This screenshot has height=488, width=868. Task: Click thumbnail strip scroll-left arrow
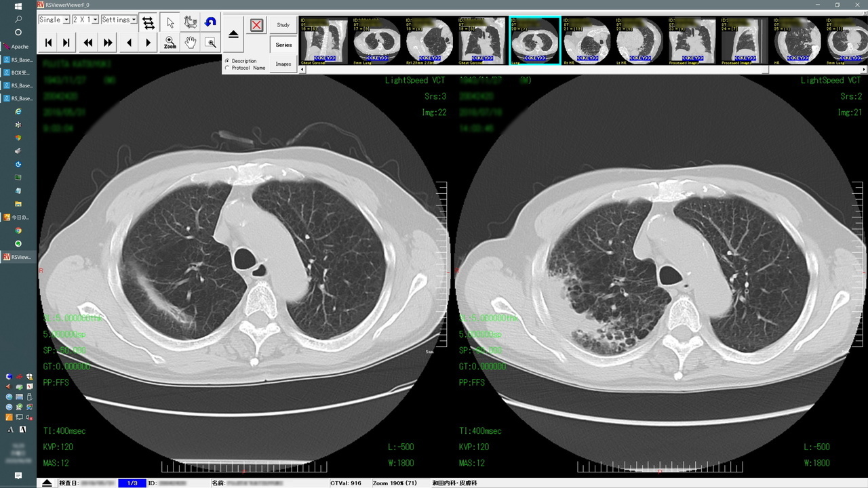tap(302, 69)
